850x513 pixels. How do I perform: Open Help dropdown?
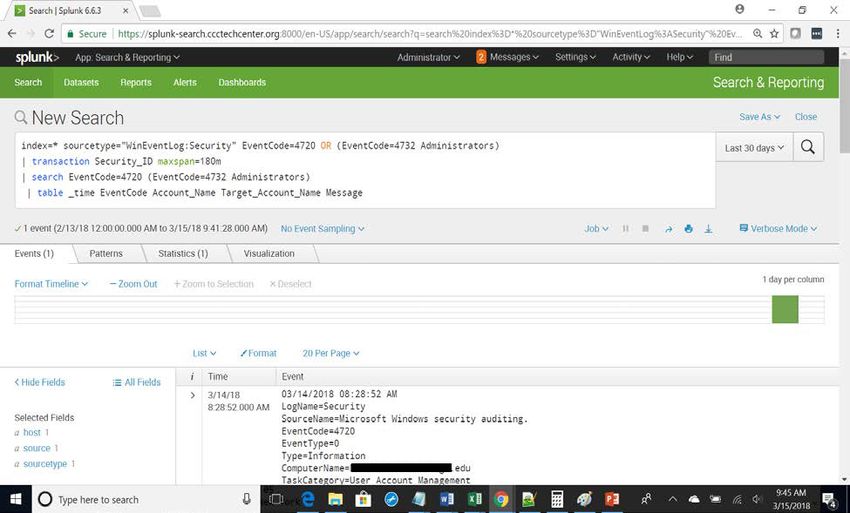pos(679,57)
